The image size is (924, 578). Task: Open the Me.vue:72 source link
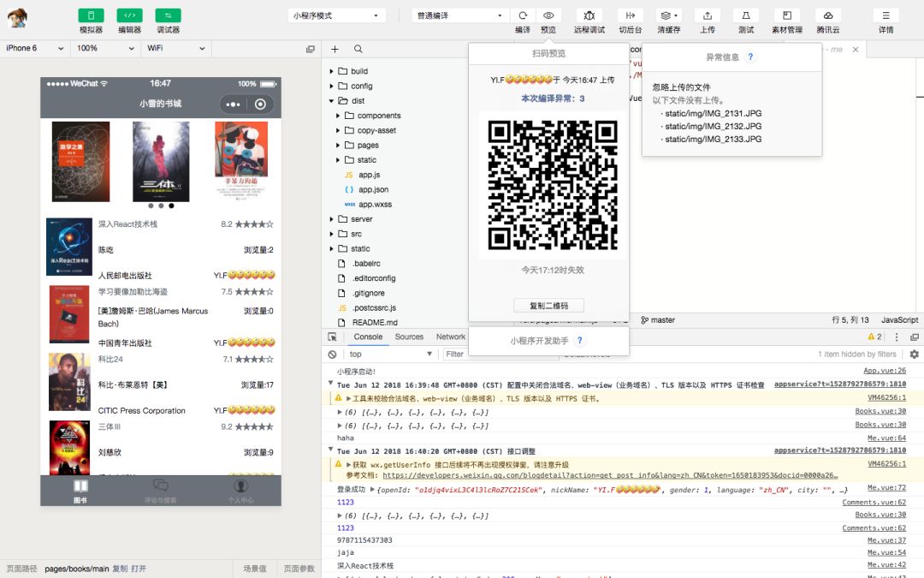(886, 488)
